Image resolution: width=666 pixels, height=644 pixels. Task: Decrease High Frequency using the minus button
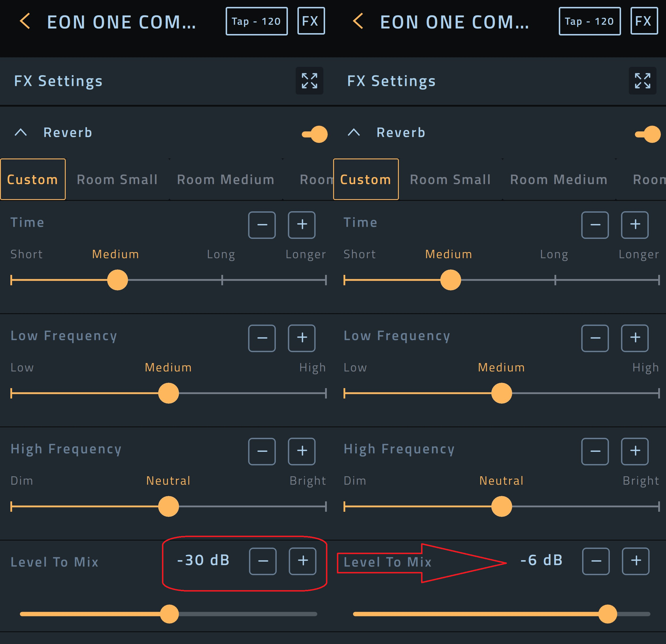[262, 452]
